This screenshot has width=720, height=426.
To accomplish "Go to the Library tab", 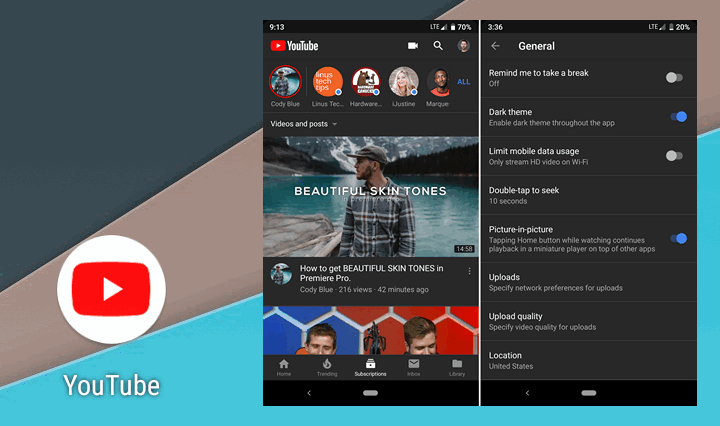I will tap(457, 367).
